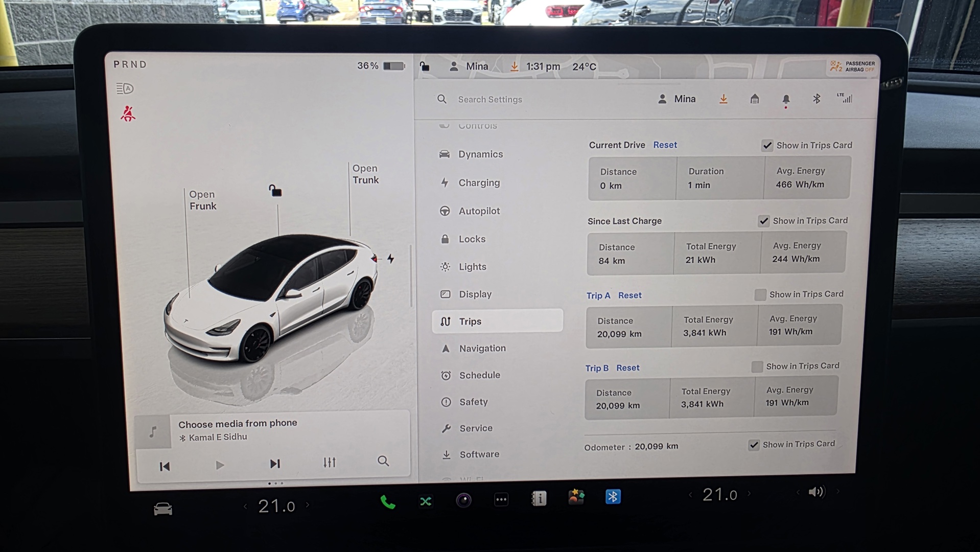
Task: Tap the volume speaker icon
Action: point(816,492)
